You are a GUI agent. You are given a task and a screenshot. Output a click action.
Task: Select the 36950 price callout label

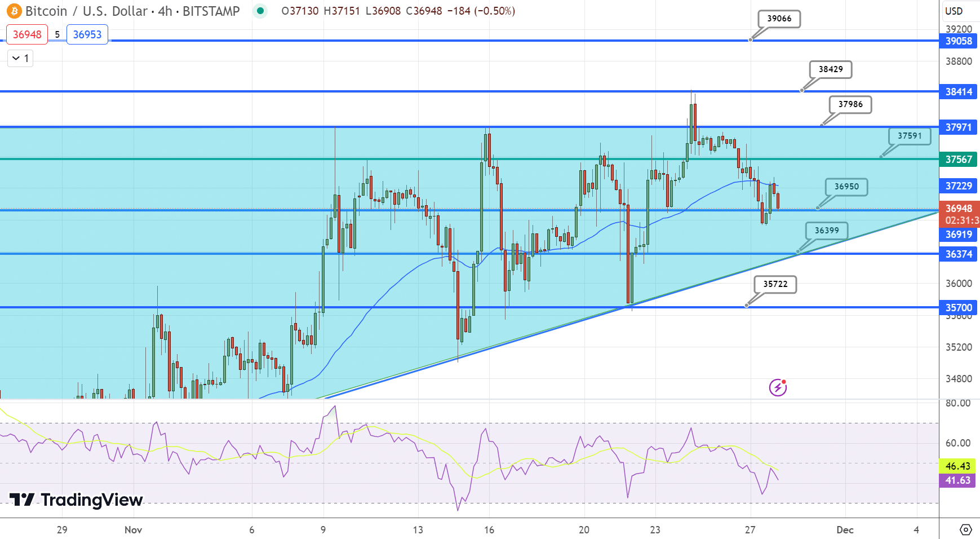[846, 187]
